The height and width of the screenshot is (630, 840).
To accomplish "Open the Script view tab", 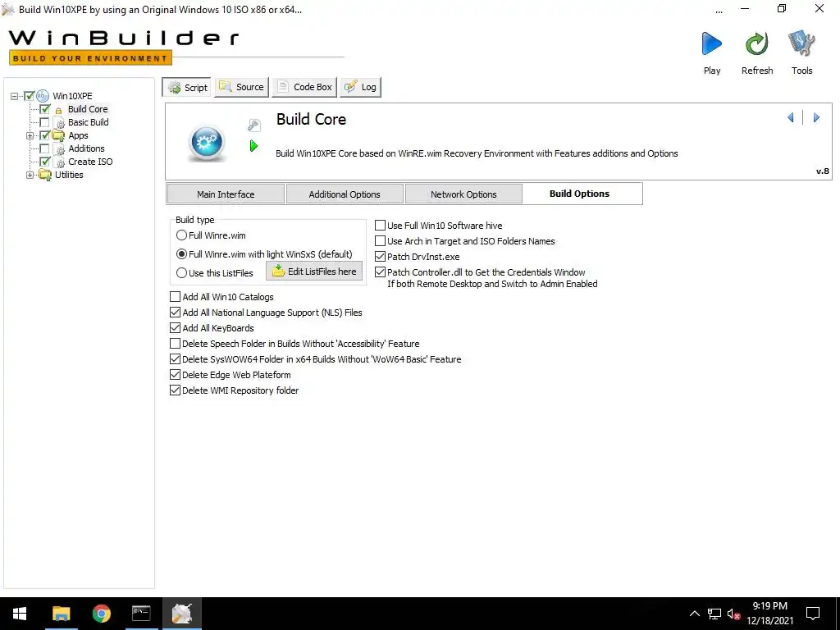I will 186,87.
